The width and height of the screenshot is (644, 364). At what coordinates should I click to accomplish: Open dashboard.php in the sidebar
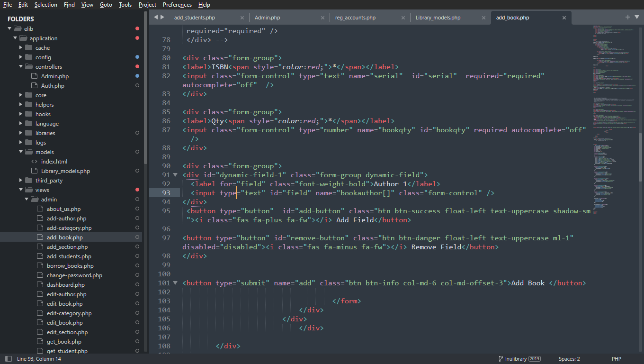tap(65, 284)
